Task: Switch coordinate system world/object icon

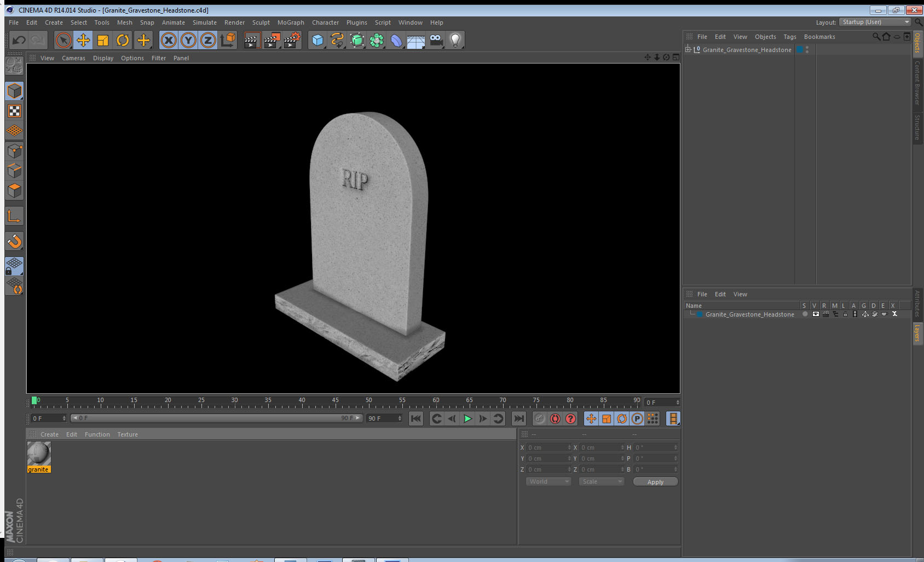Action: point(228,40)
